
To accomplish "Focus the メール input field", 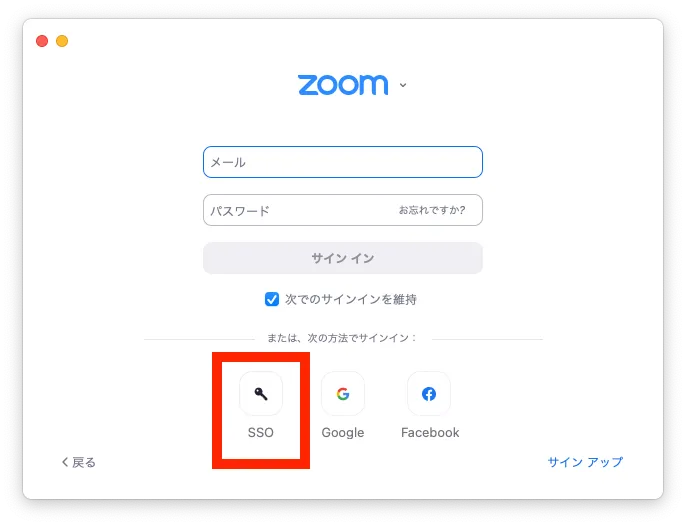I will point(343,162).
